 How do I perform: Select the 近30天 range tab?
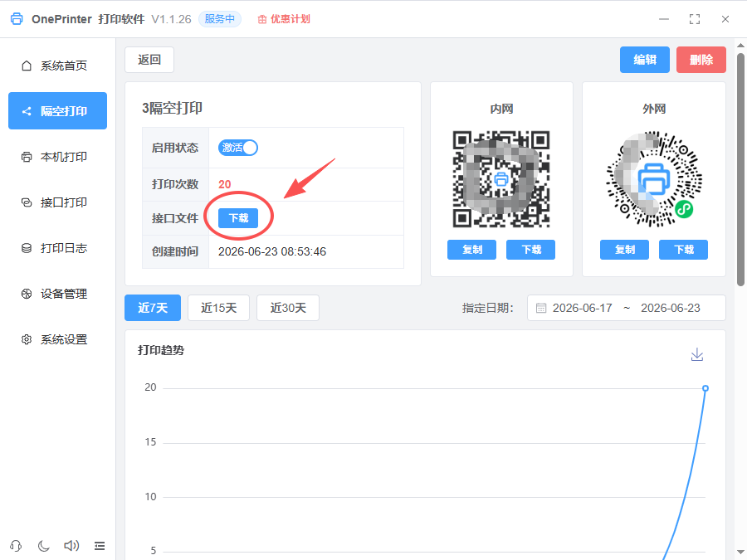(x=288, y=308)
